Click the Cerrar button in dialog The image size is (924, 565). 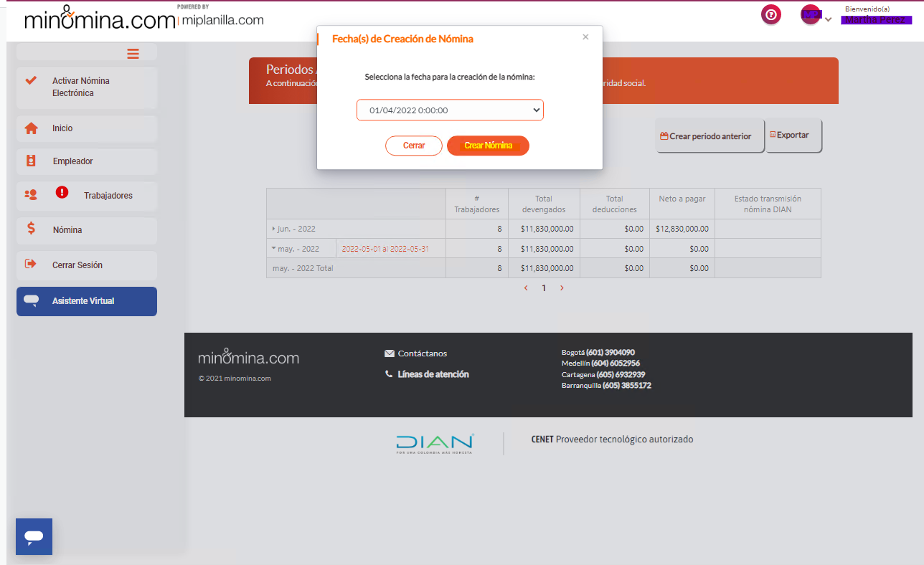pyautogui.click(x=414, y=146)
